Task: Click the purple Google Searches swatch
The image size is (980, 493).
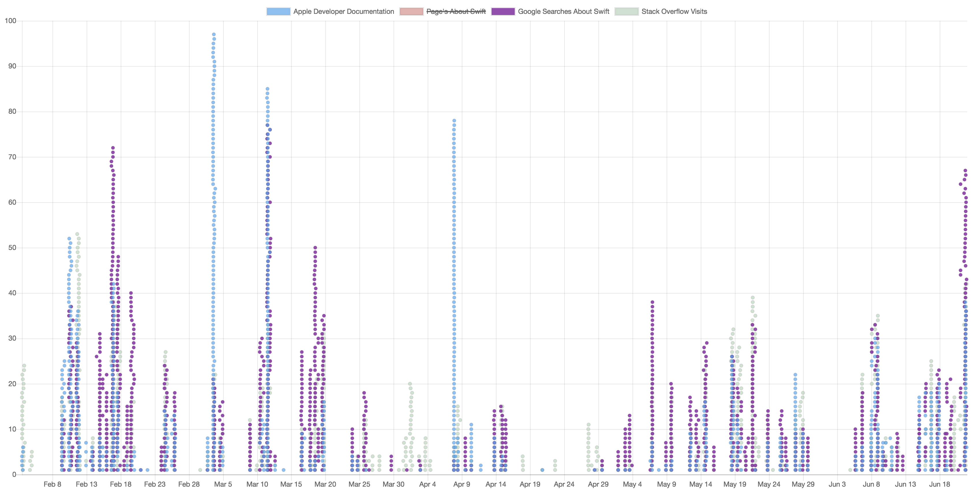Action: coord(503,12)
